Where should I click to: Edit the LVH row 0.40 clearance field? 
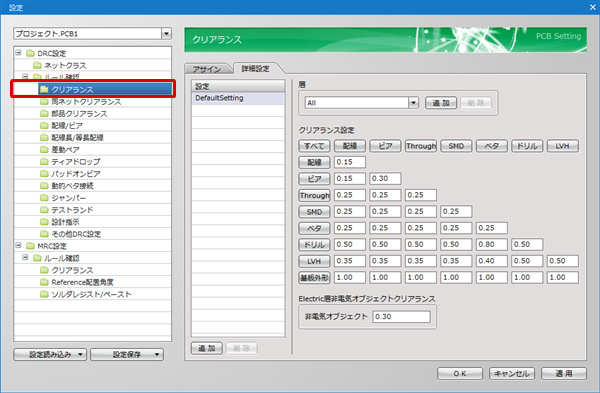(492, 261)
